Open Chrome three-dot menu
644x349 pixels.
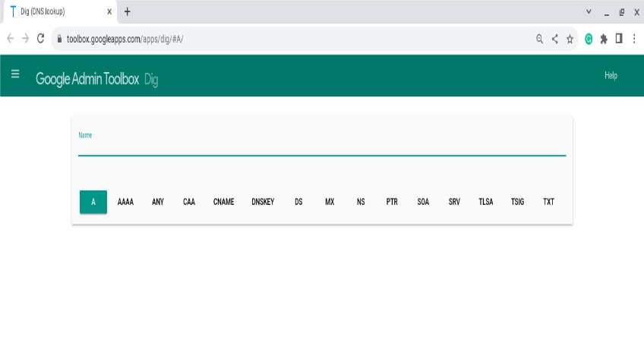tap(634, 39)
